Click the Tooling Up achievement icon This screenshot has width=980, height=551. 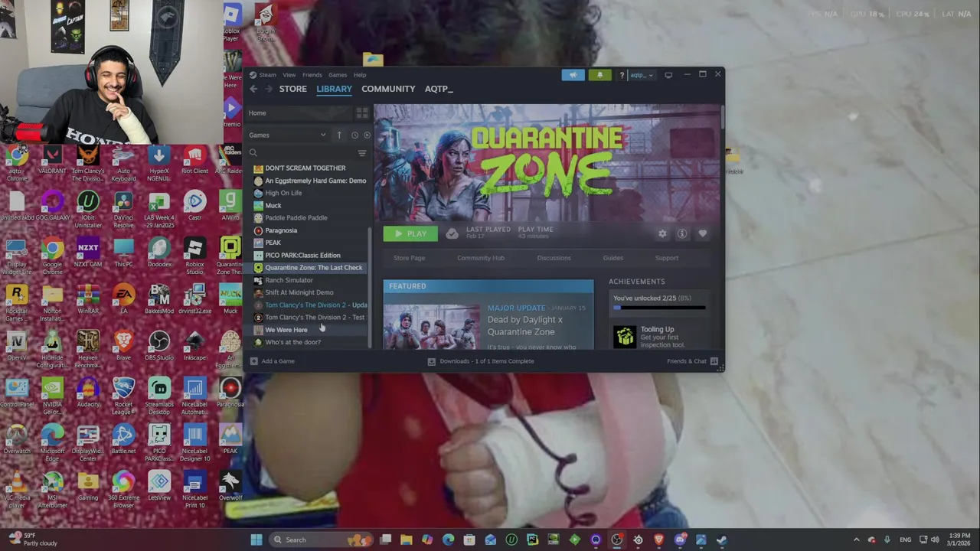pos(625,337)
